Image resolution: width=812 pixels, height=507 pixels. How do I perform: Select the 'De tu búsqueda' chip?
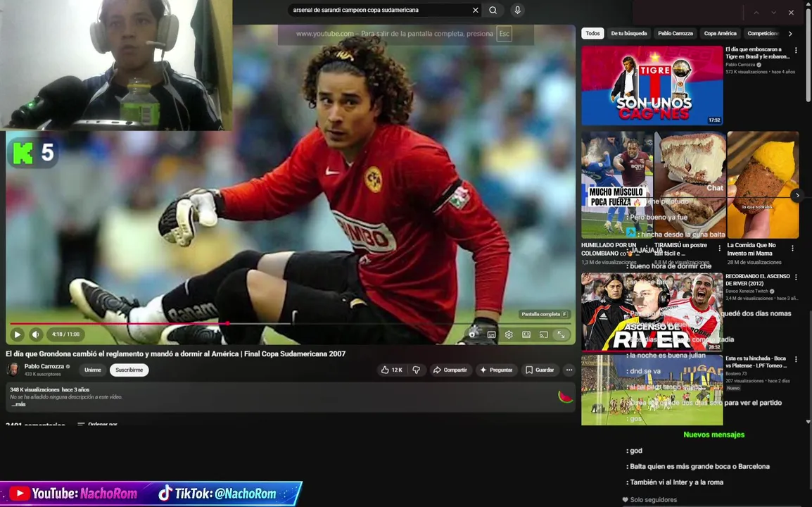pos(628,33)
